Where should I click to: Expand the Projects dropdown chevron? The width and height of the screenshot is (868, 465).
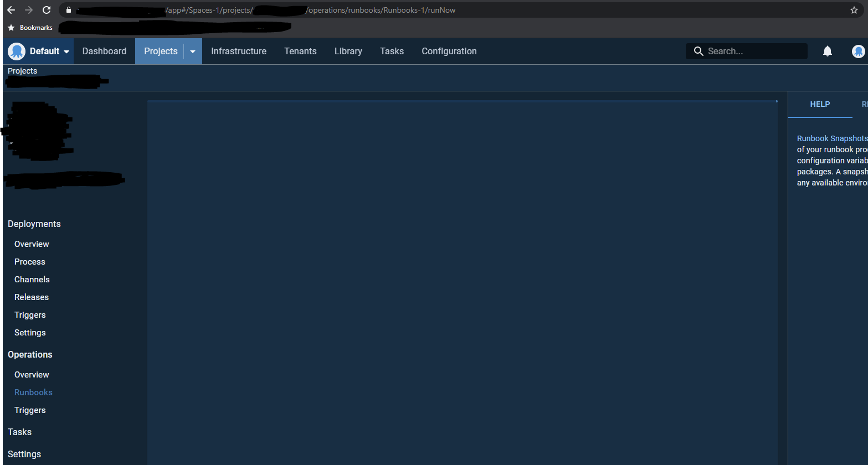point(192,51)
